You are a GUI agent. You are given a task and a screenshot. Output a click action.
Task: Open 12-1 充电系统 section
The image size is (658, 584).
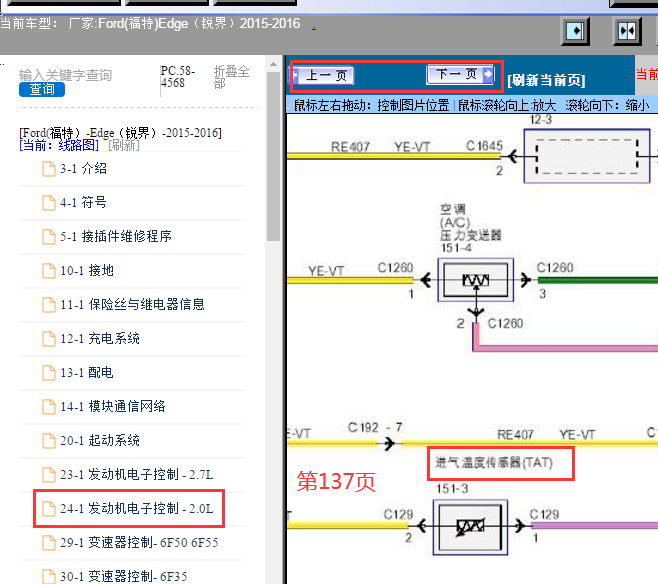pyautogui.click(x=100, y=339)
